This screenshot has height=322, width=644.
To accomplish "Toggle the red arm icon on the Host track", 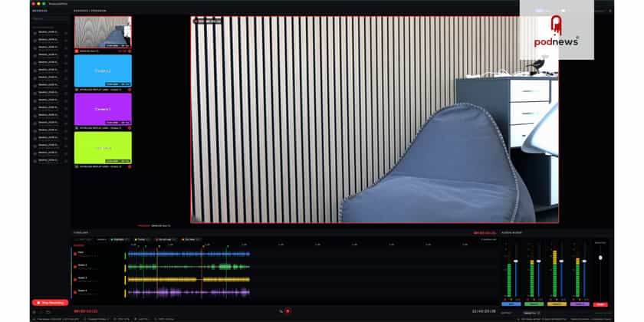I will (75, 255).
